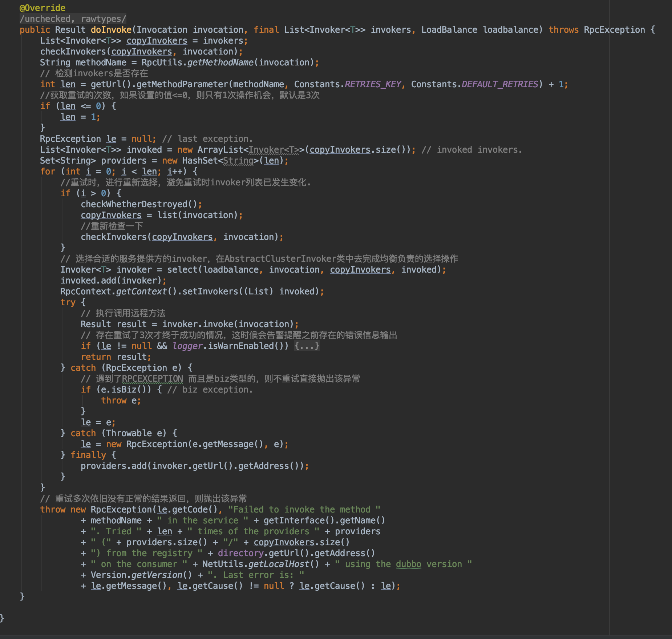Viewport: 672px width, 639px height.
Task: Click the @Override annotation
Action: pyautogui.click(x=42, y=8)
